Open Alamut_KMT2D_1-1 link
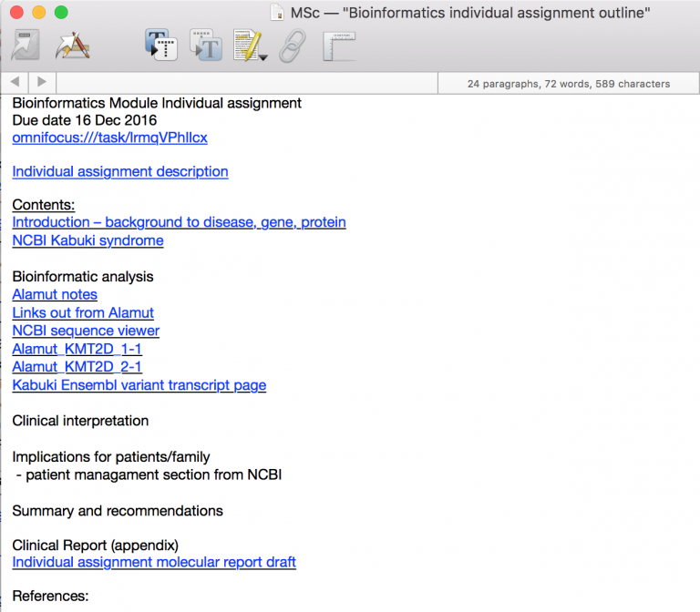The image size is (700, 612). (77, 349)
